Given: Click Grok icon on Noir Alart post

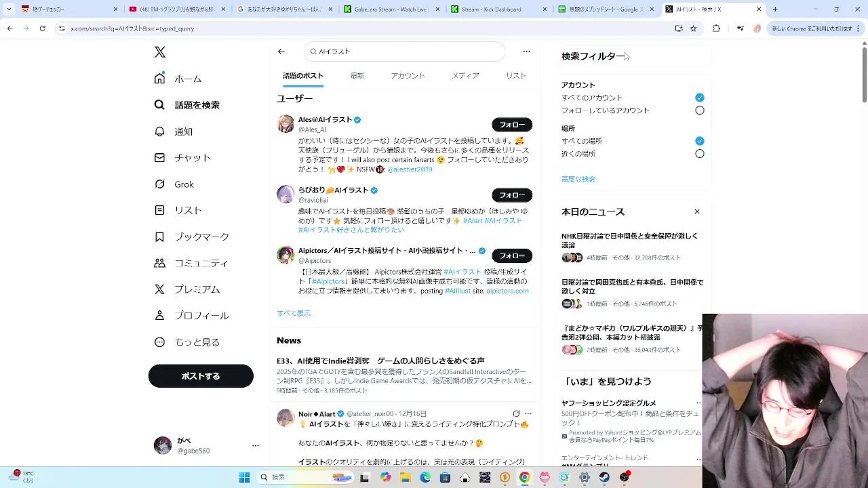Looking at the screenshot, I should coord(516,413).
